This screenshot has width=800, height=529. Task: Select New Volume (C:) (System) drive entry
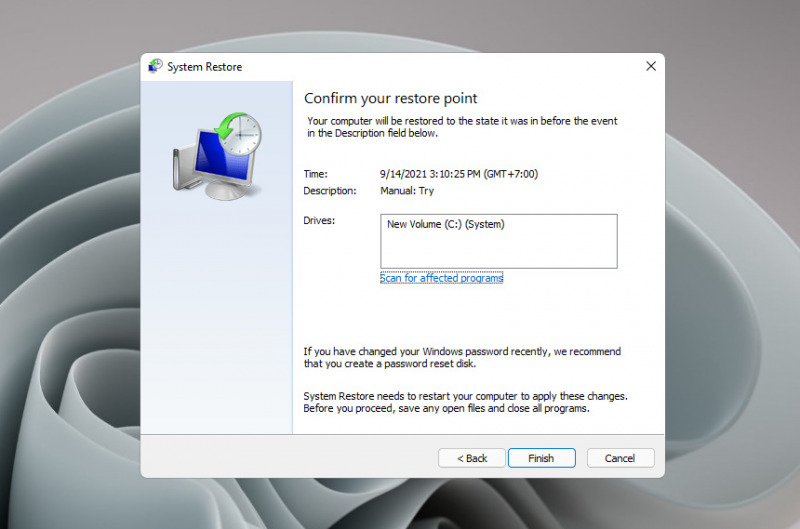pyautogui.click(x=446, y=225)
